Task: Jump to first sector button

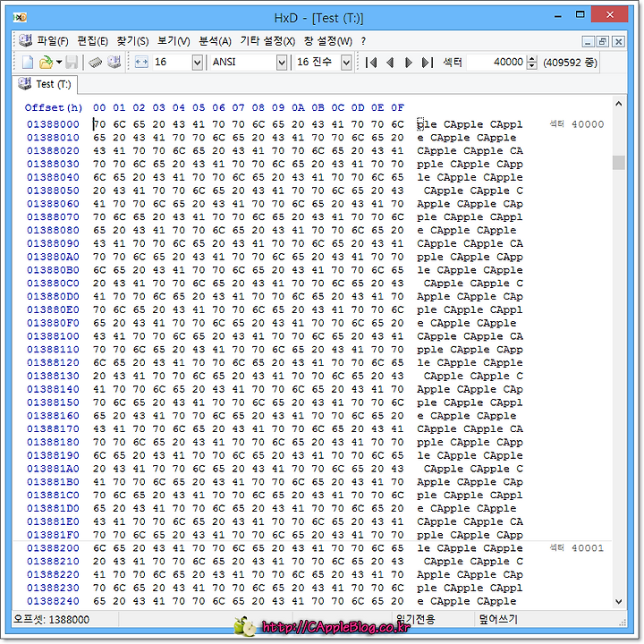Action: coord(371,63)
